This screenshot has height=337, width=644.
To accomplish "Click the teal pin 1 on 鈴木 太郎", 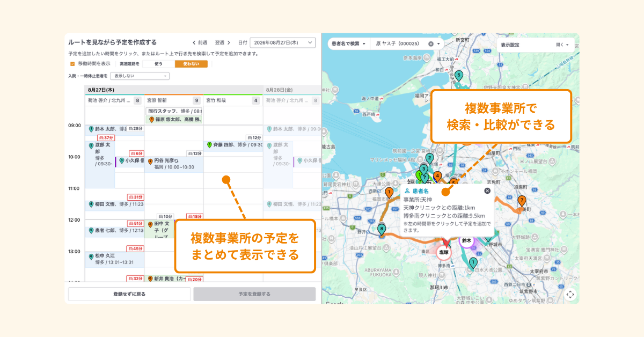I will point(91,129).
